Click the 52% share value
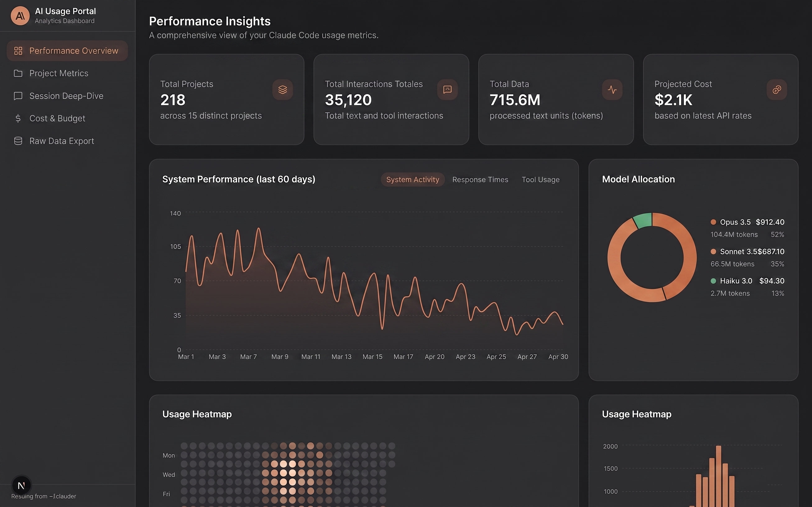The height and width of the screenshot is (507, 812). tap(777, 234)
